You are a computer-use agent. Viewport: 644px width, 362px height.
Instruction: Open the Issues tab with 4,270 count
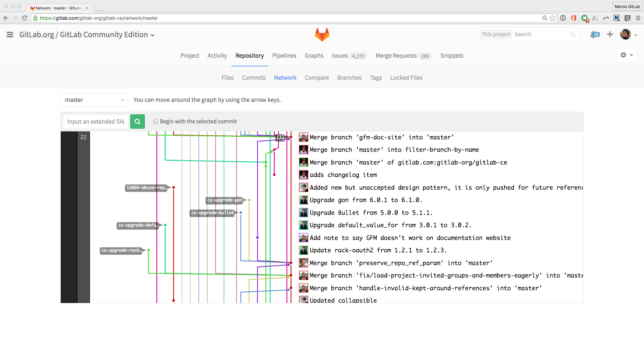coord(349,56)
